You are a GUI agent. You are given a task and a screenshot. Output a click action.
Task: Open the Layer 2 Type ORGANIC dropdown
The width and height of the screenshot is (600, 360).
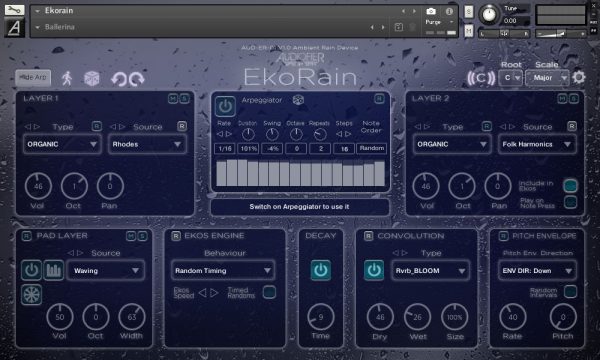coord(452,144)
